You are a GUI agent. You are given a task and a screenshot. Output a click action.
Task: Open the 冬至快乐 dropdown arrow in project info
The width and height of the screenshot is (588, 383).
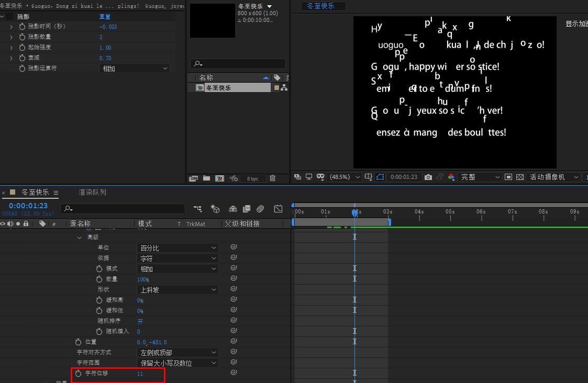269,6
